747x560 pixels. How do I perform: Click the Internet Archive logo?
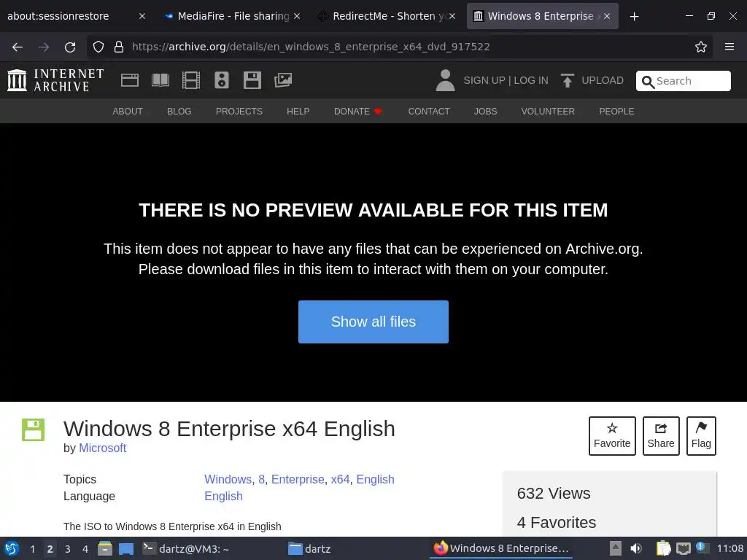(55, 80)
